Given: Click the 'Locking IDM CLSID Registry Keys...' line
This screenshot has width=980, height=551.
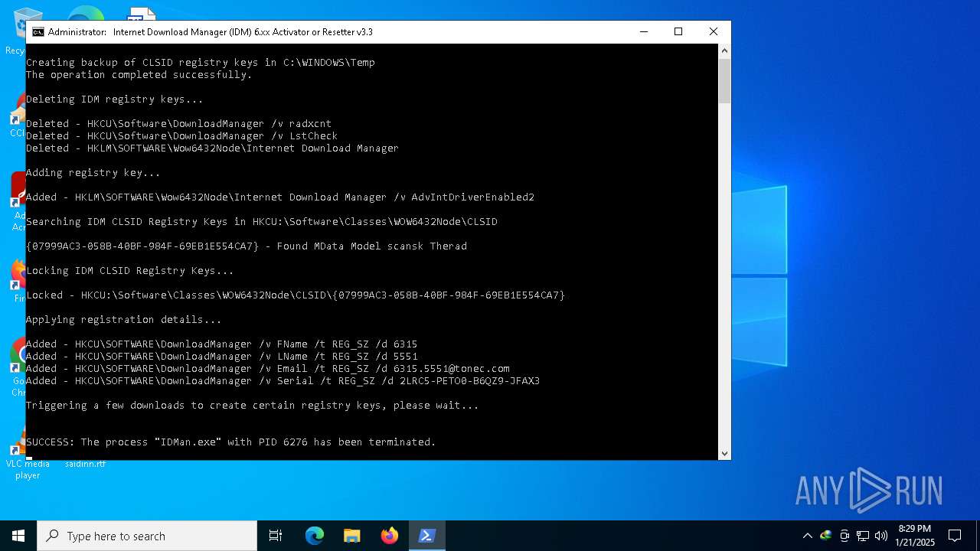Looking at the screenshot, I should 130,271.
